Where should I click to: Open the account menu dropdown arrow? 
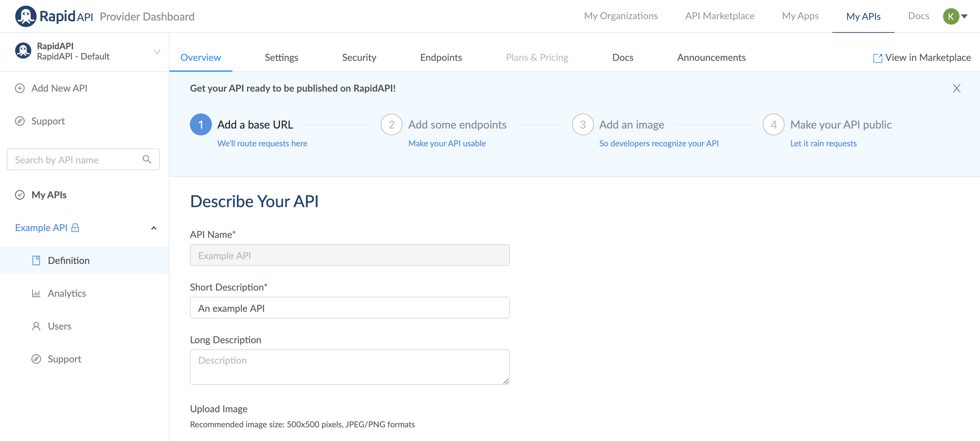pos(964,16)
